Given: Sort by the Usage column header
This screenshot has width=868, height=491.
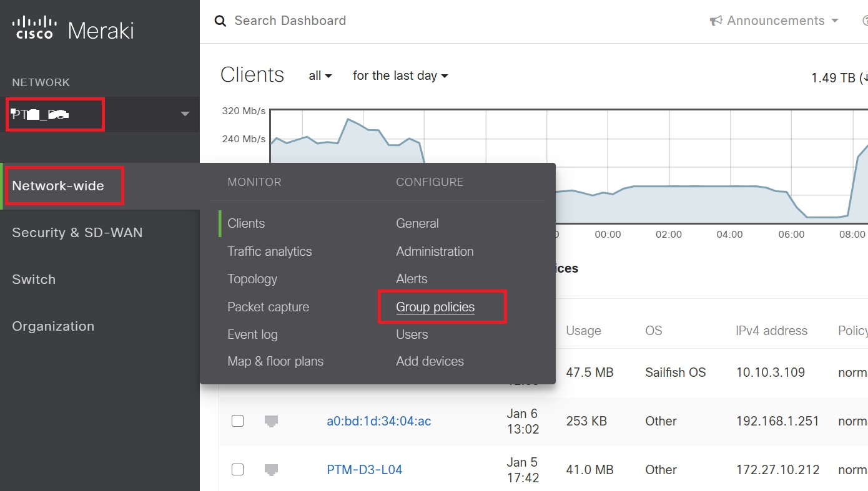Looking at the screenshot, I should (583, 331).
